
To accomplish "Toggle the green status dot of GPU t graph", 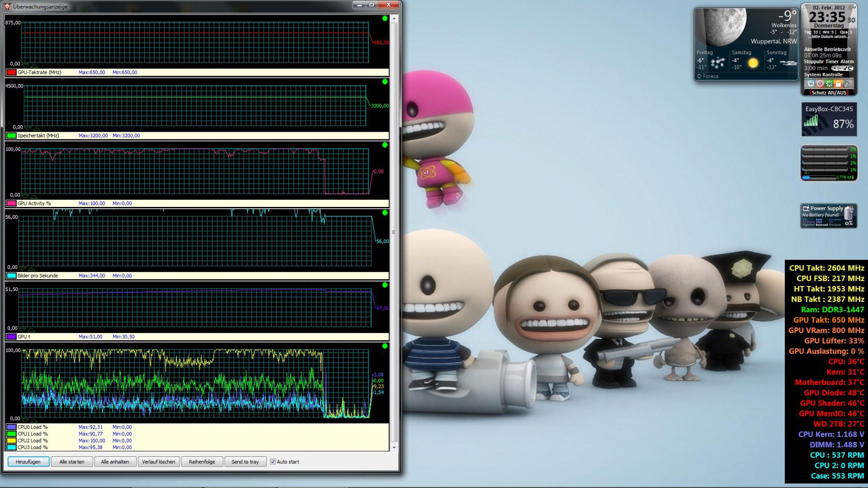I will coord(385,285).
